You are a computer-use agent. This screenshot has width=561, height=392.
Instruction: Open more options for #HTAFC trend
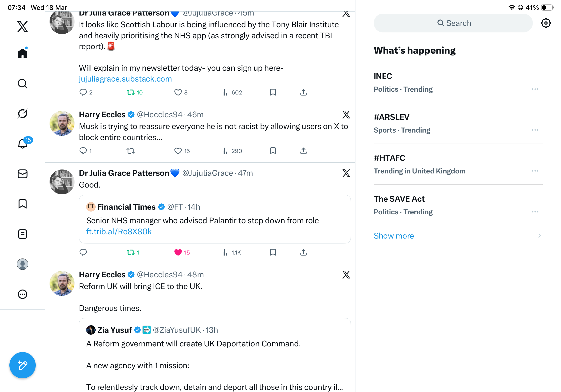(x=535, y=171)
